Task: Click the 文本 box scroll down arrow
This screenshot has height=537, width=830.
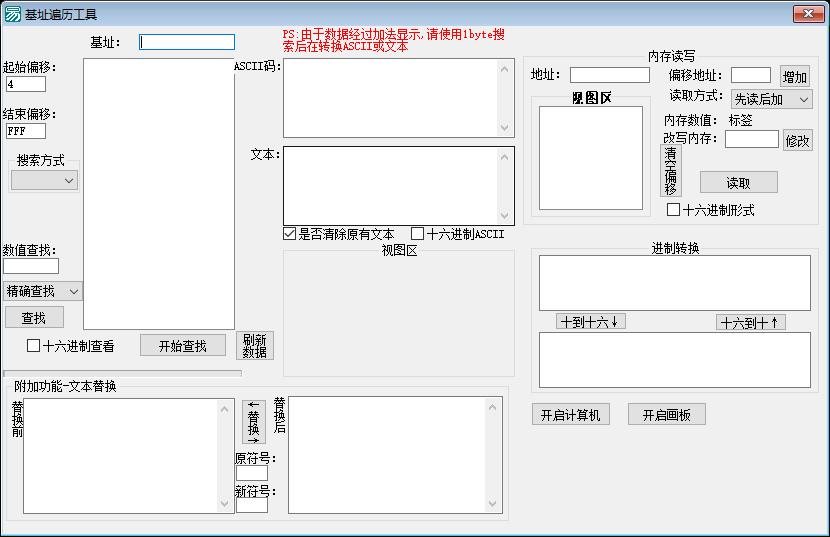Action: click(x=504, y=216)
